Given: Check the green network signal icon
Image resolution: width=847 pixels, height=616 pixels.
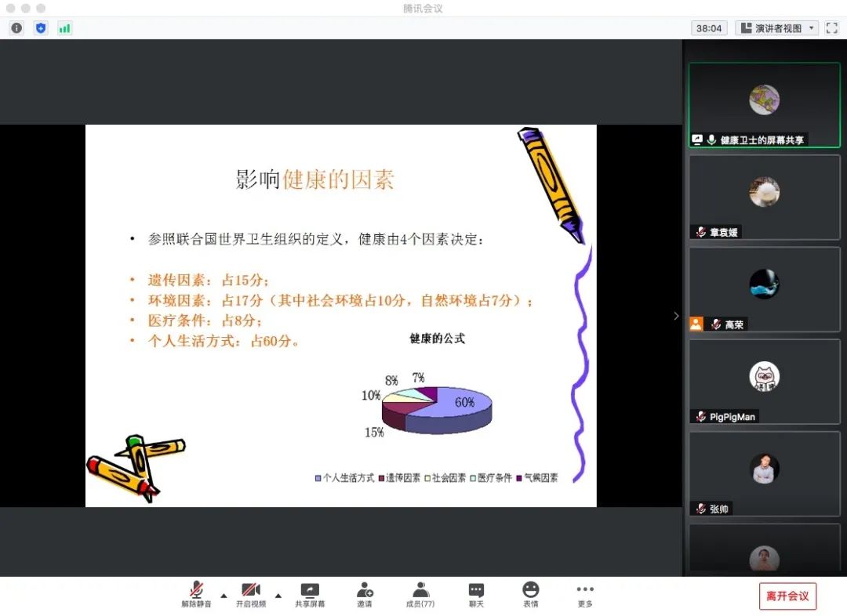Looking at the screenshot, I should coord(64,28).
